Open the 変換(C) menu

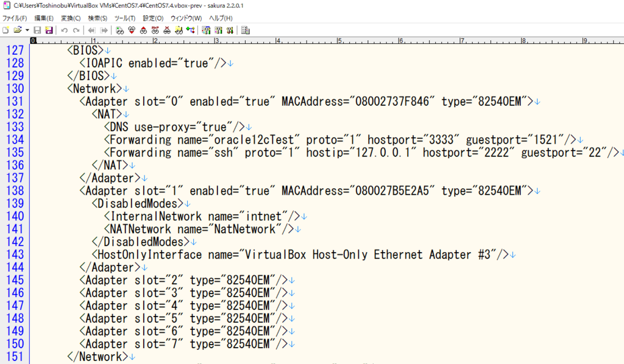(71, 18)
